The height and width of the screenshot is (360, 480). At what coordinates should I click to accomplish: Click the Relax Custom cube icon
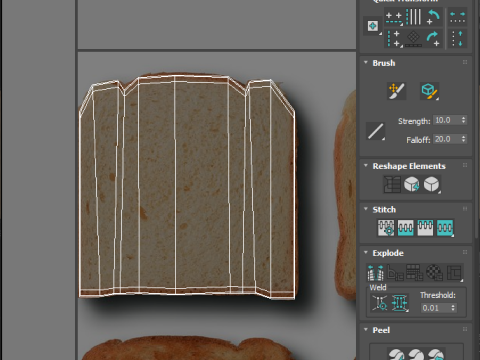(x=431, y=184)
